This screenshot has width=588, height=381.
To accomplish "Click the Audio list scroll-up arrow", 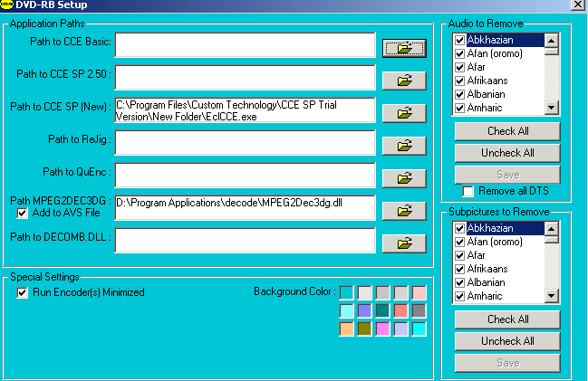I will coord(551,41).
